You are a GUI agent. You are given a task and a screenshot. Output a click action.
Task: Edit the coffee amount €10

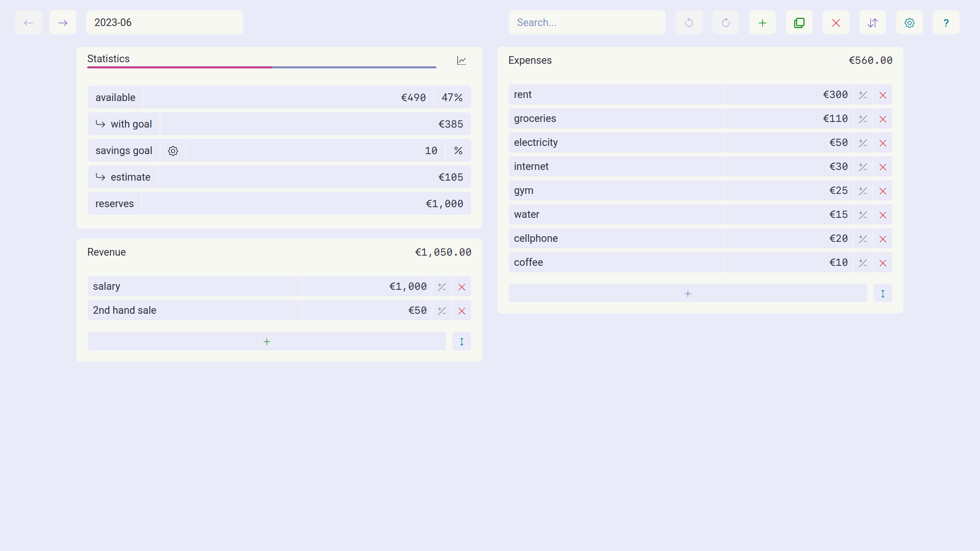click(789, 263)
